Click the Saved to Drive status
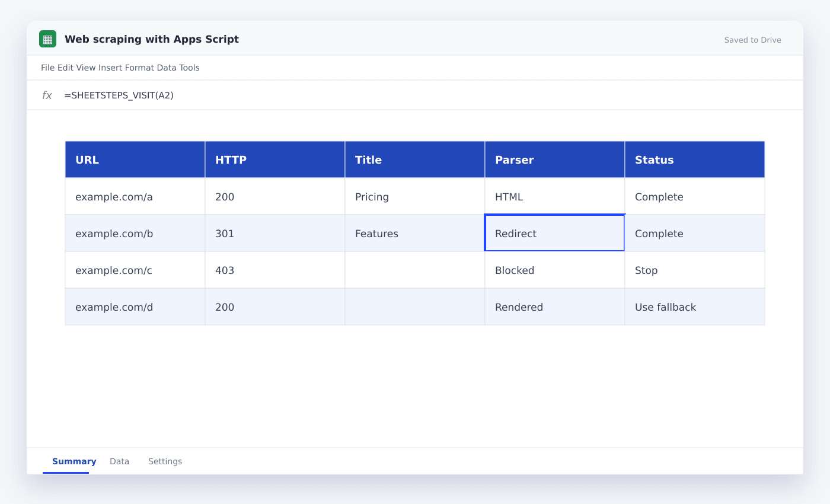The width and height of the screenshot is (830, 504). [x=752, y=40]
